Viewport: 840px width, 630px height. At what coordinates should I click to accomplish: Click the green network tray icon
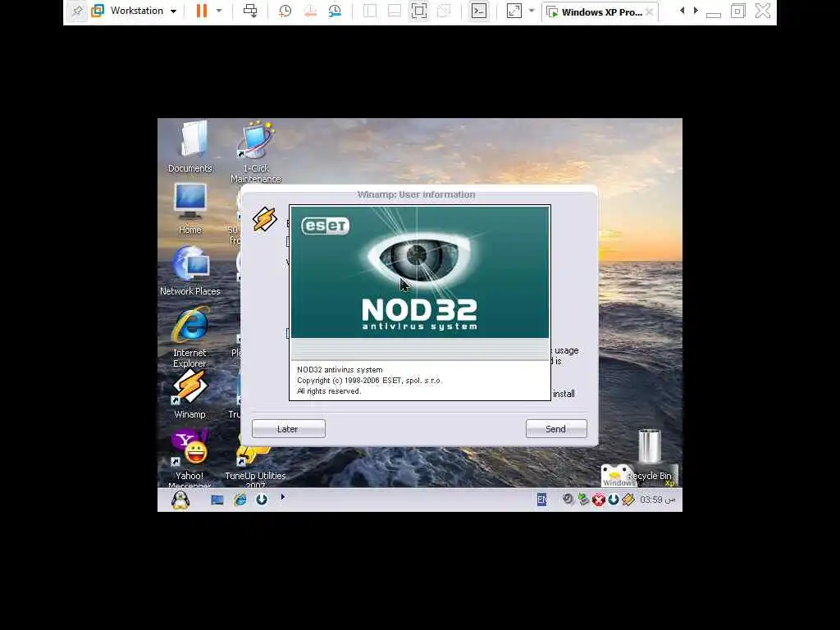coord(583,500)
